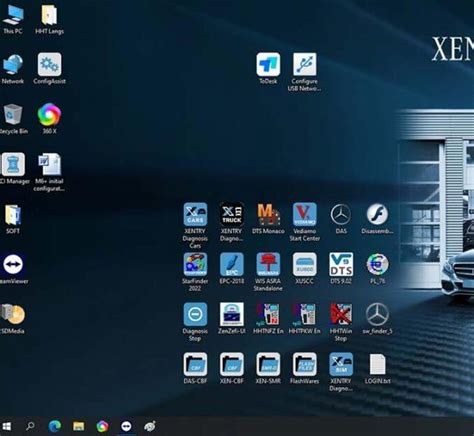
Task: Run HHTWin Stop
Action: (x=341, y=322)
